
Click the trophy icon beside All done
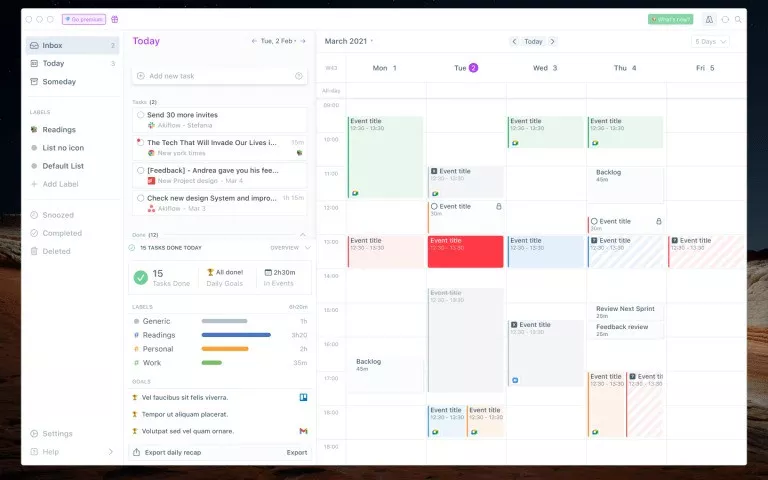pyautogui.click(x=211, y=272)
